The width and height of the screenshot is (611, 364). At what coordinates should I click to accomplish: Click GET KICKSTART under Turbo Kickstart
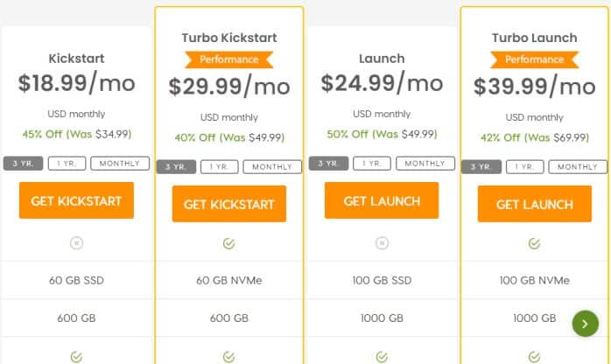pos(229,204)
